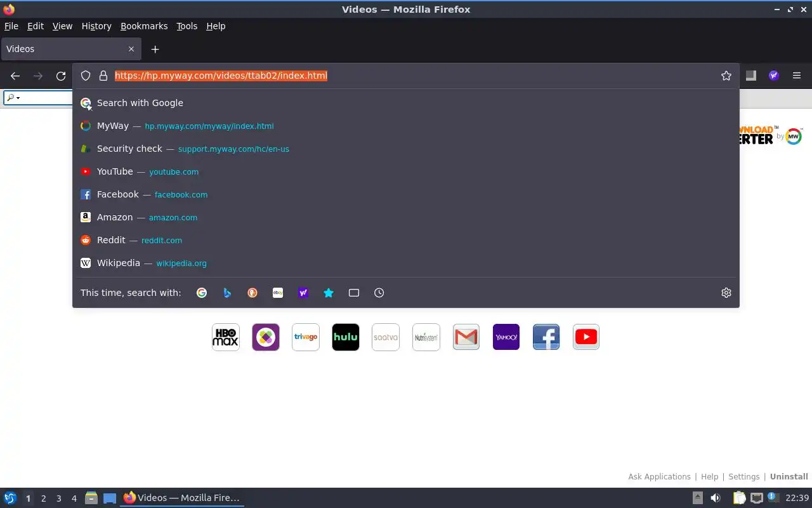Select the Facebook facebook.com suggestion

(x=406, y=194)
